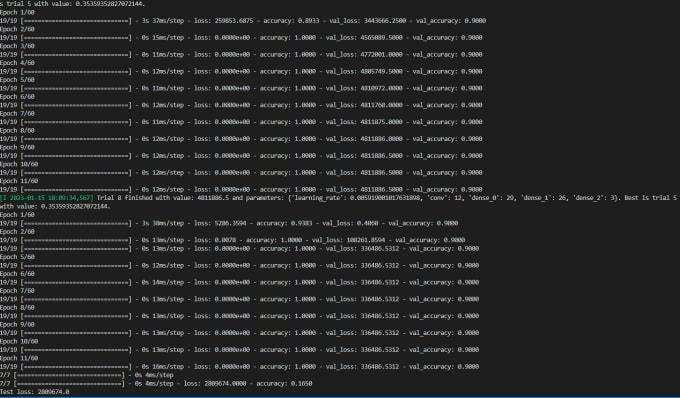
Task: Click the val_loss value 4811760.0000
Action: (x=382, y=105)
